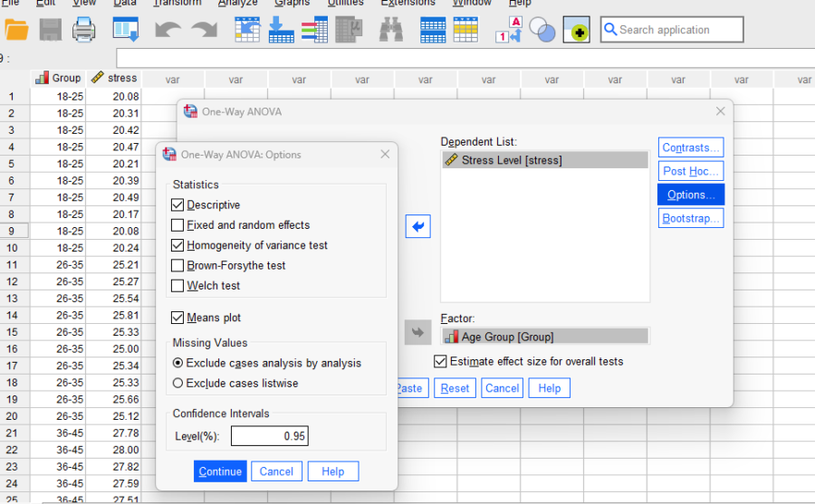
Task: Click the Value Labels toolbar icon
Action: click(x=507, y=30)
